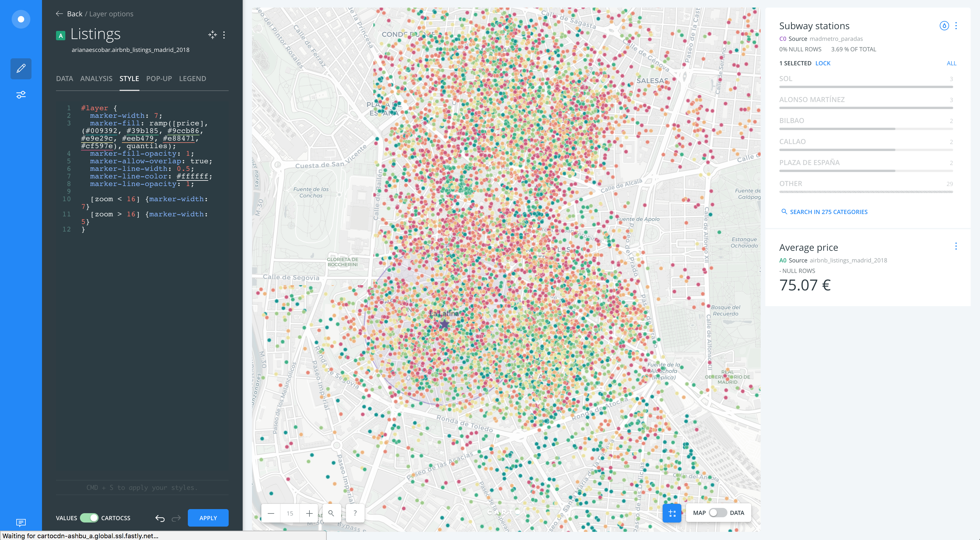Center map on Listings layer icon
Screen dimensions: 980x540
pos(213,35)
